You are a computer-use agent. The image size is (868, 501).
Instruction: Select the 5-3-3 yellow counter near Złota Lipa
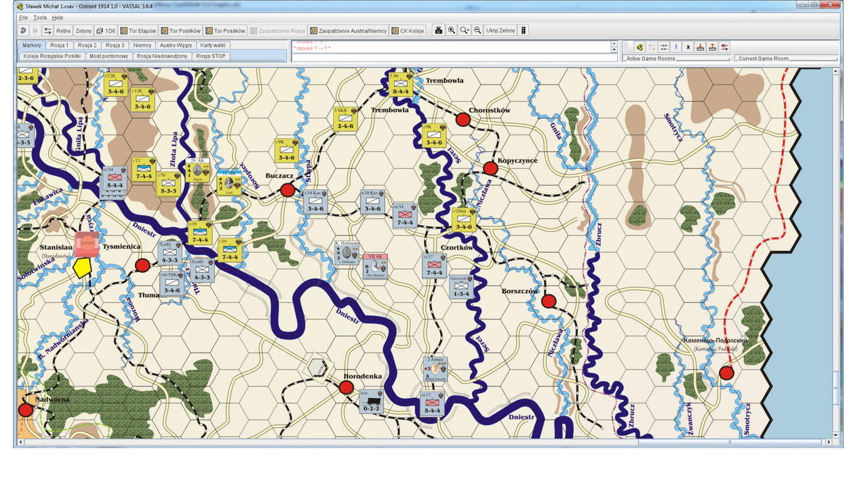click(168, 184)
